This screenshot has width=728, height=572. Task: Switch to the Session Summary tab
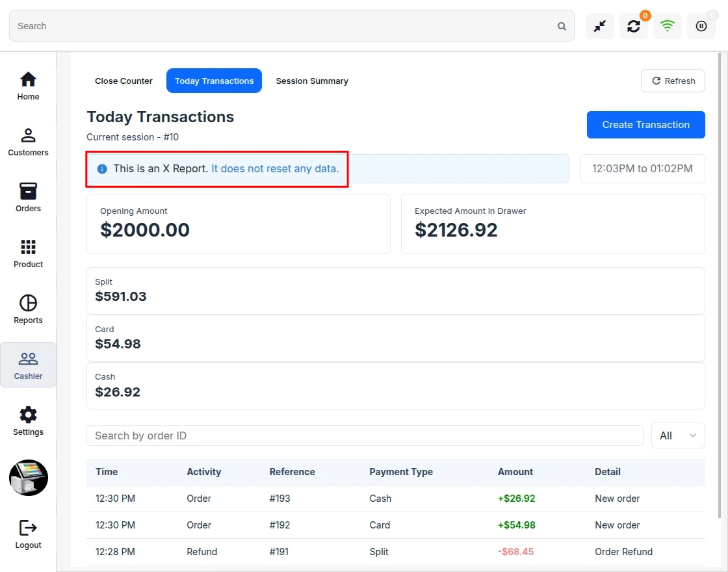312,81
